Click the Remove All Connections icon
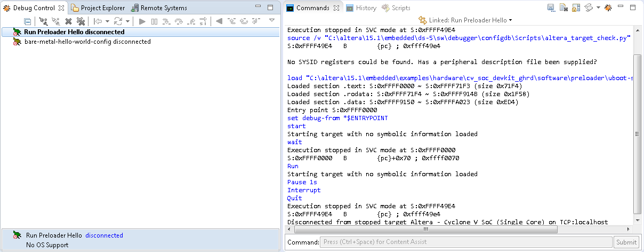 tap(80, 21)
